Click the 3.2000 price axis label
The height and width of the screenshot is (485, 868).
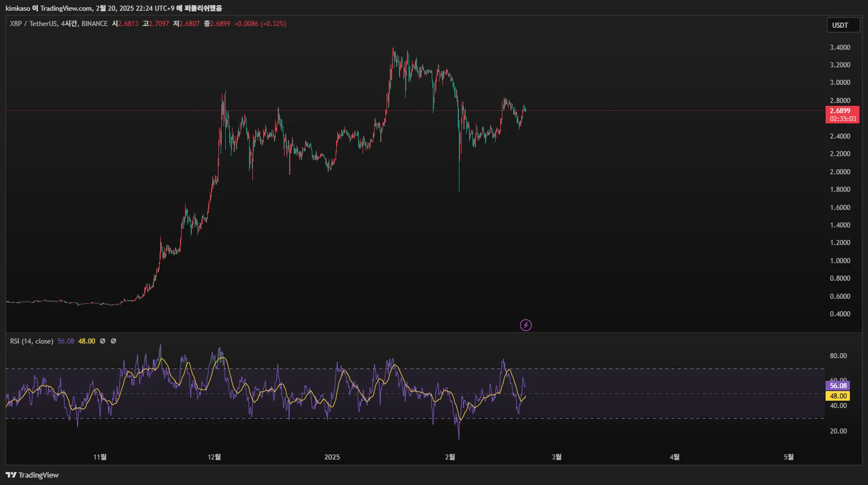840,65
